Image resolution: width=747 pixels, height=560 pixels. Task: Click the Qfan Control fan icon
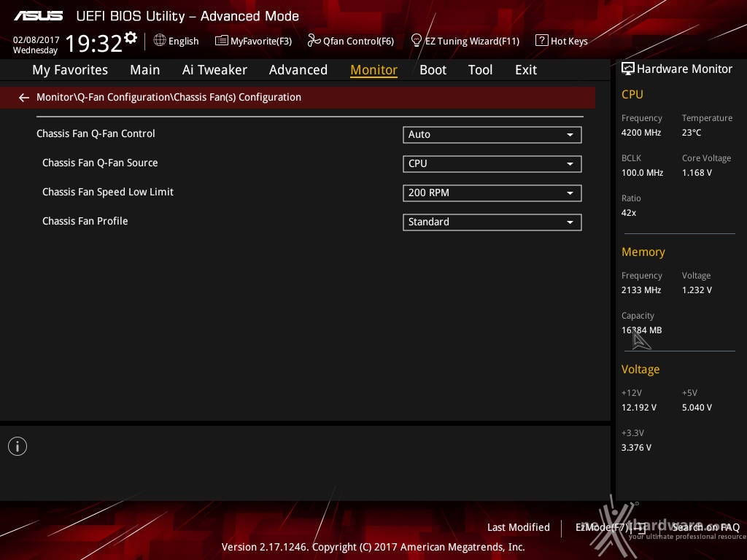click(x=314, y=41)
